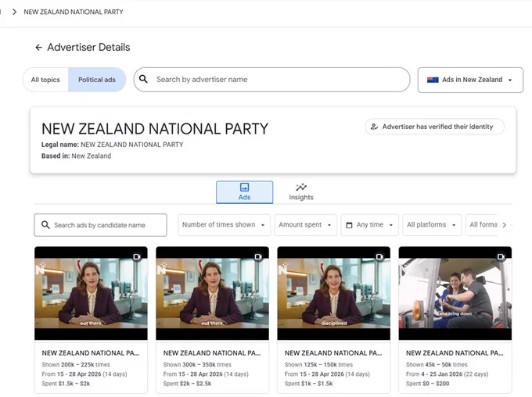This screenshot has height=397, width=532.
Task: Click the Insights sparkline icon
Action: (301, 187)
